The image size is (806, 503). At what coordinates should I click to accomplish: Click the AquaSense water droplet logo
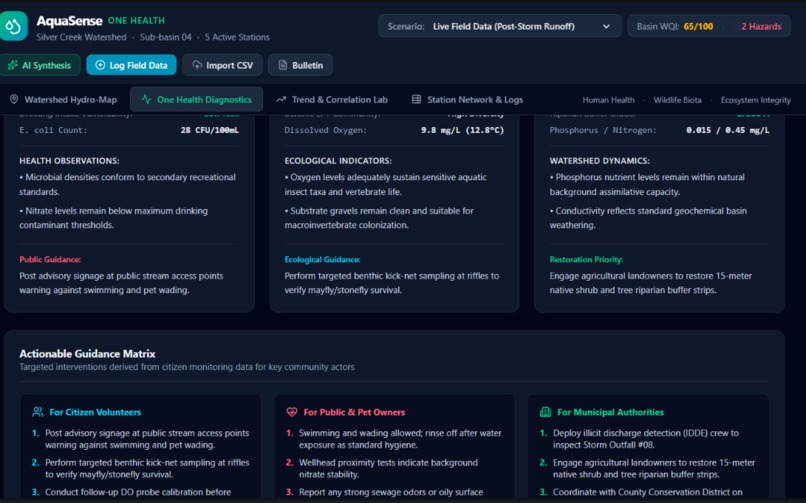pyautogui.click(x=13, y=26)
